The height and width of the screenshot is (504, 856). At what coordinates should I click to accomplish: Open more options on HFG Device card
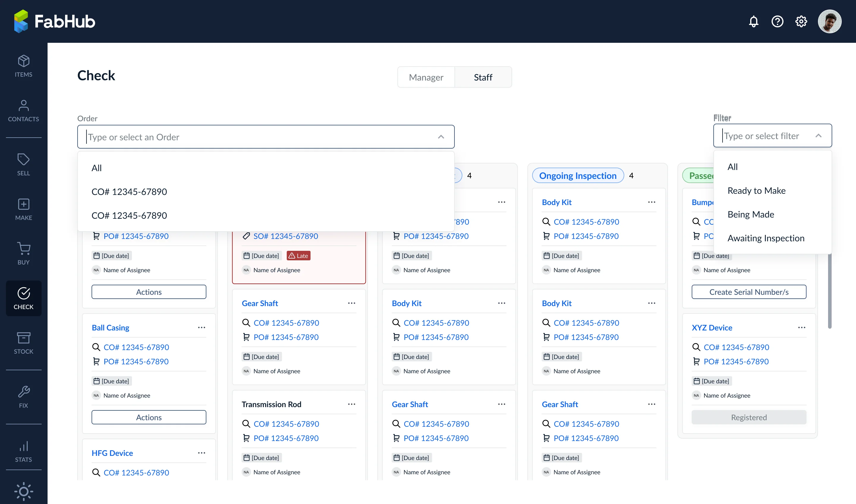pyautogui.click(x=202, y=453)
